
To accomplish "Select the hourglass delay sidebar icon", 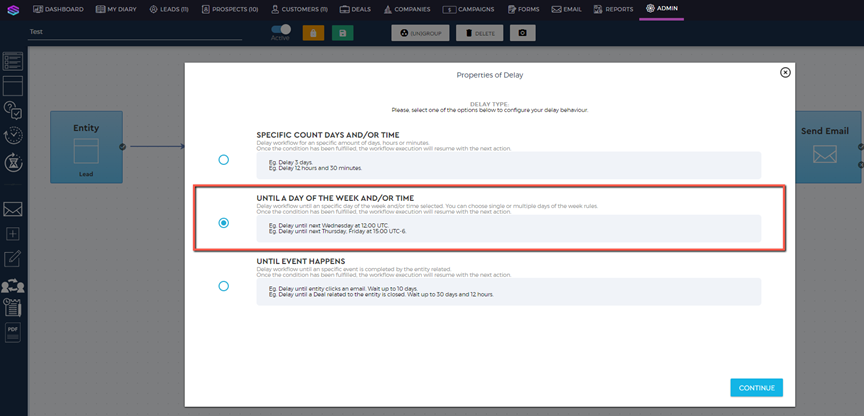I will pos(13,162).
